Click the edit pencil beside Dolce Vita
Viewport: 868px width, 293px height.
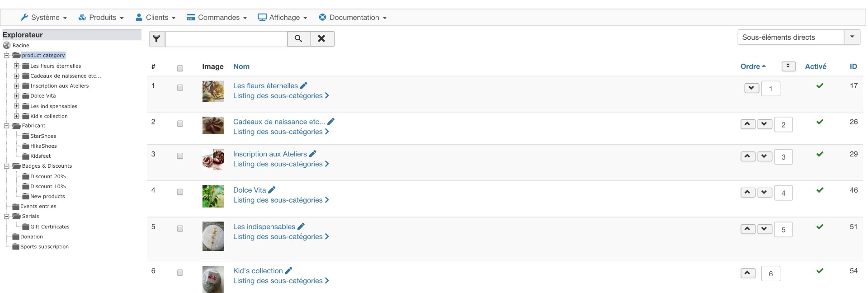coord(272,190)
